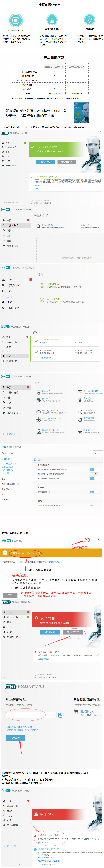Click 查看您的选项 link in ESET Security installer
Image resolution: width=104 pixels, height=868 pixels.
coord(54,562)
